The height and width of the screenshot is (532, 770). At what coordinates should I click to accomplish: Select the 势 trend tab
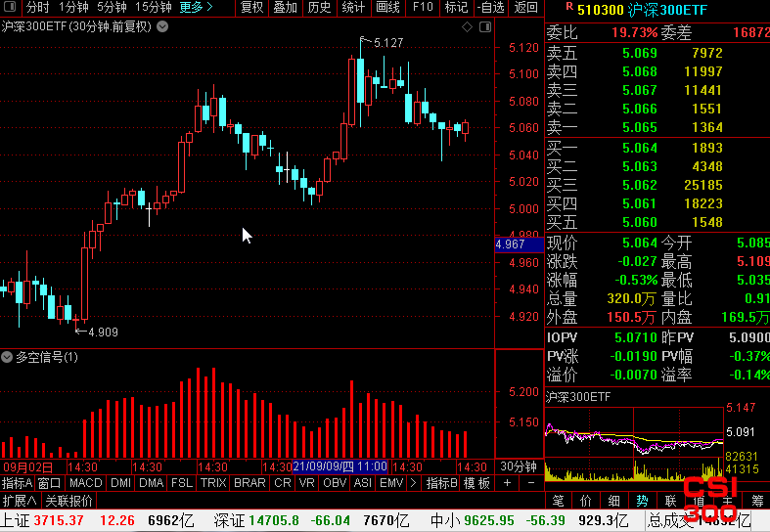[x=643, y=501]
